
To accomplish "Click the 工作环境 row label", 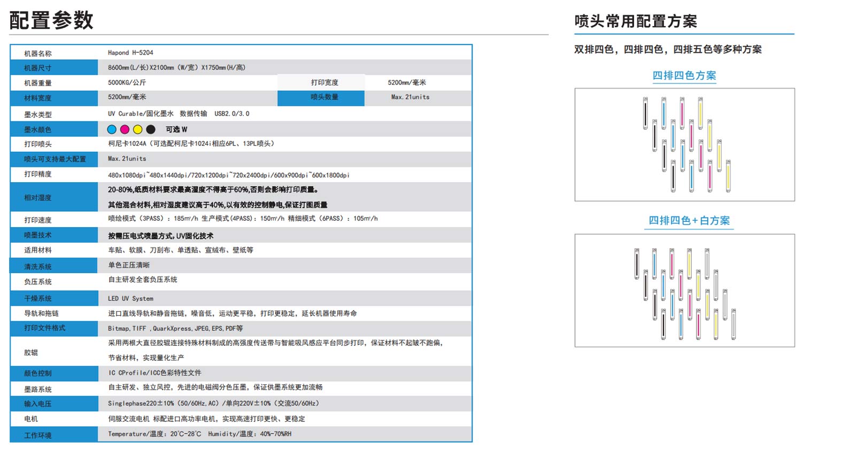I will (38, 436).
